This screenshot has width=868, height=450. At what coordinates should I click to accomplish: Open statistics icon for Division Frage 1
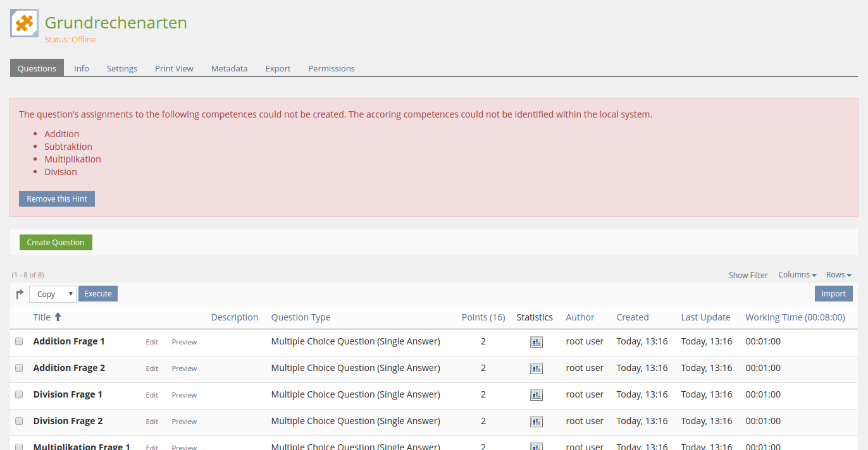pyautogui.click(x=536, y=395)
